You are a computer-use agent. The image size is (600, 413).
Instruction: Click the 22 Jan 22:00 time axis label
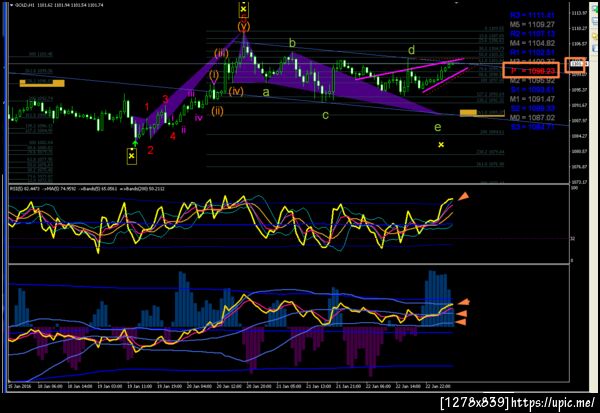click(x=438, y=387)
